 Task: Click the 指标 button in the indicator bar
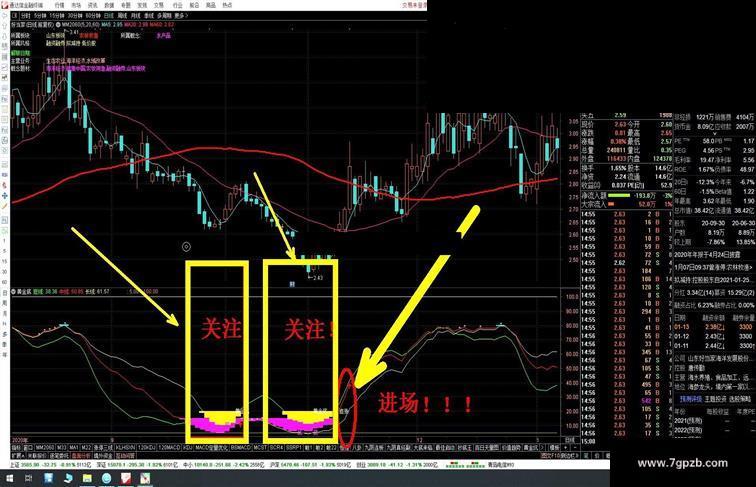click(x=16, y=447)
